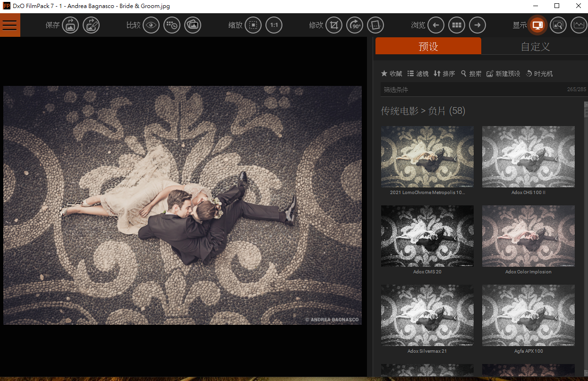Go to the previous image arrow
Viewport: 588px width, 381px height.
[x=436, y=25]
